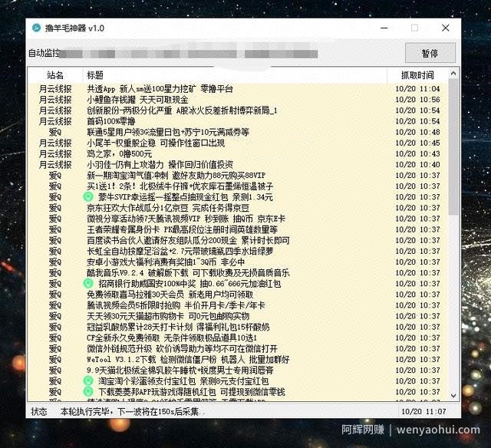Select row 长虹全自动按摩足浴盆
The width and height of the screenshot is (491, 448).
pyautogui.click(x=238, y=251)
